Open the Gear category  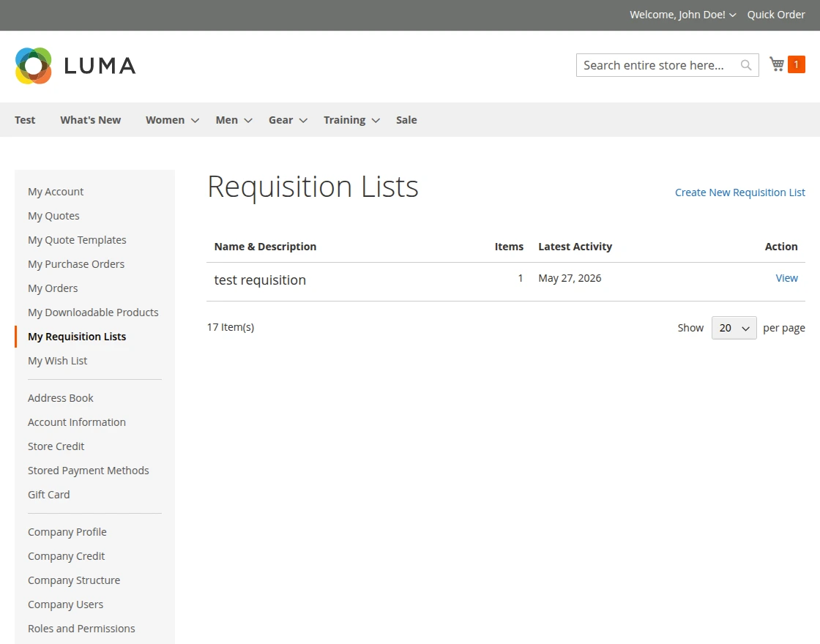tap(281, 120)
